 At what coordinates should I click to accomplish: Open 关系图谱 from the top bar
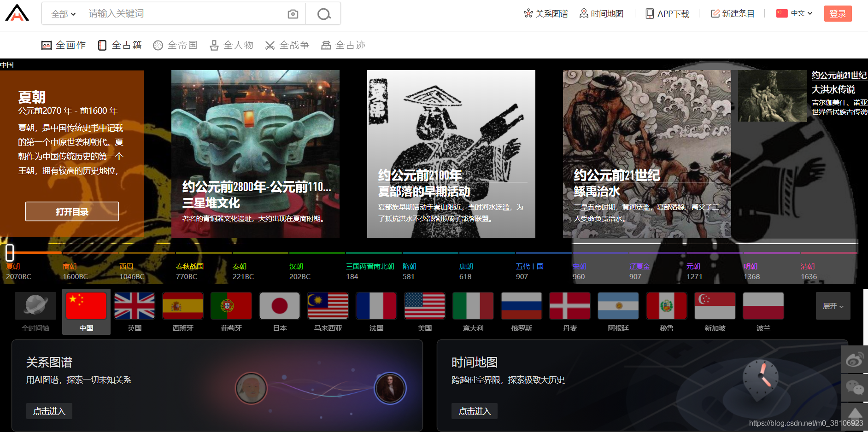(x=546, y=14)
